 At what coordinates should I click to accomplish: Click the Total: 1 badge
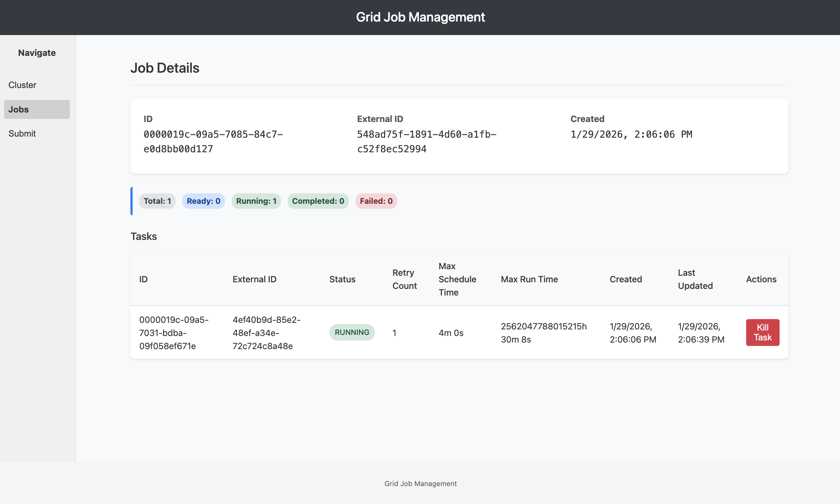coord(157,201)
